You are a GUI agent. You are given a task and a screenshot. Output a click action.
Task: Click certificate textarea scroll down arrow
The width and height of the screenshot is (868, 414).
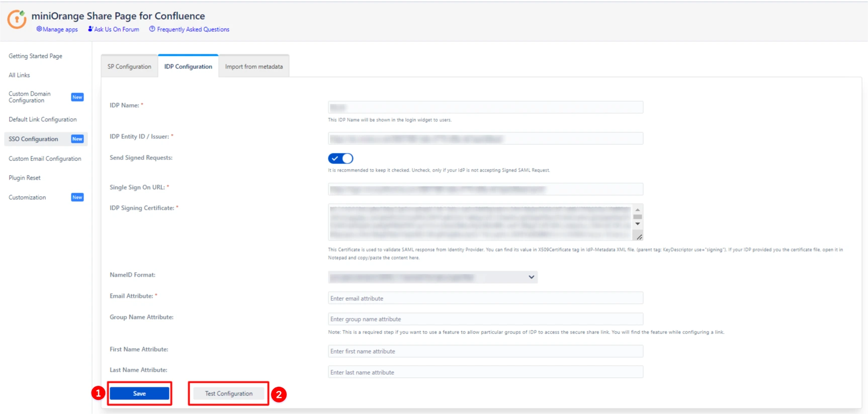point(638,224)
